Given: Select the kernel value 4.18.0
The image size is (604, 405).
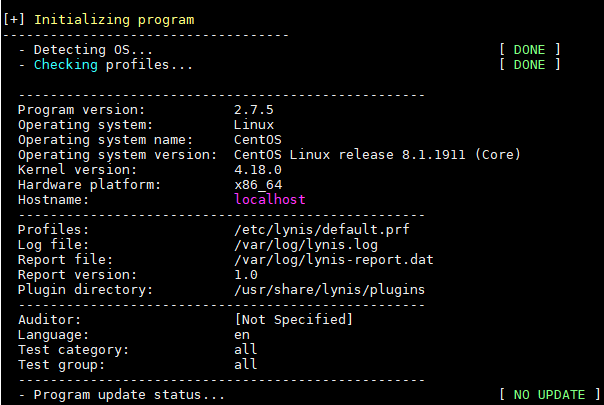Looking at the screenshot, I should (258, 170).
